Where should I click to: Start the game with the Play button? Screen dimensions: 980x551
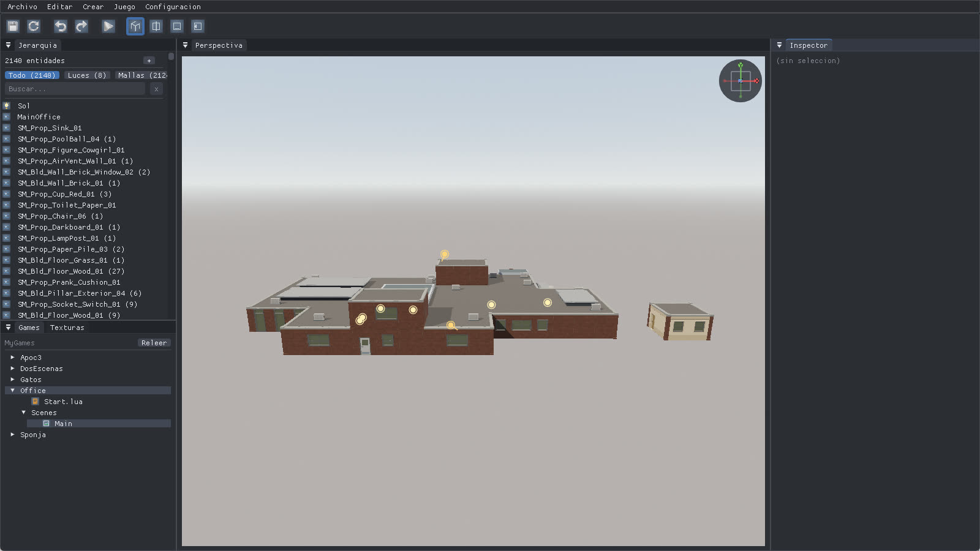pyautogui.click(x=108, y=26)
